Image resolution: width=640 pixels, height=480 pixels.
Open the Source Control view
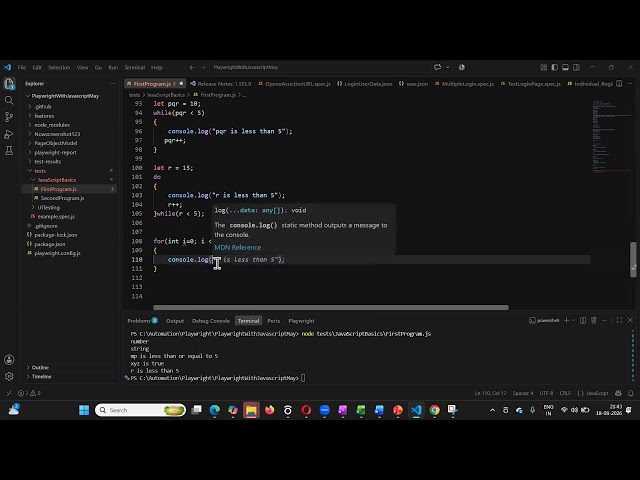(x=9, y=117)
